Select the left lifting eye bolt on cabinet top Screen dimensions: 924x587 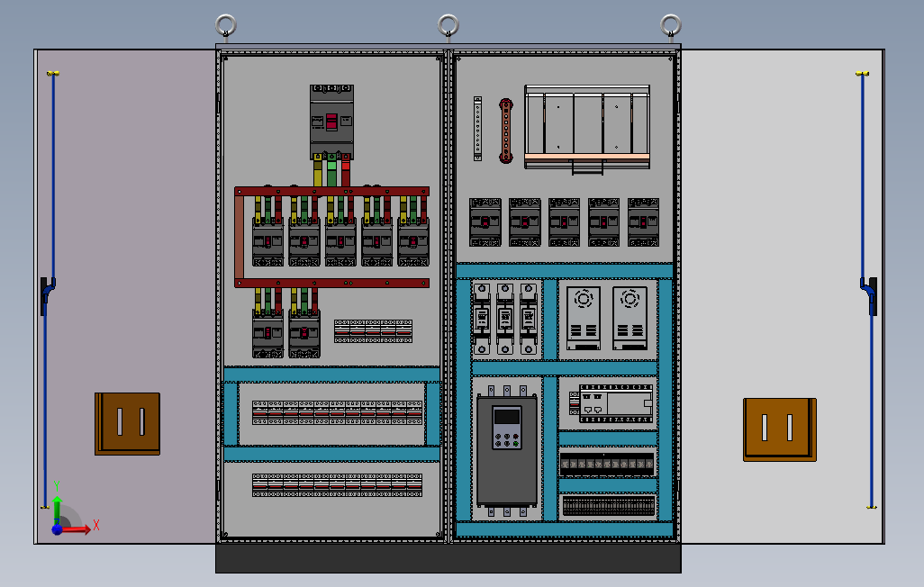click(226, 27)
